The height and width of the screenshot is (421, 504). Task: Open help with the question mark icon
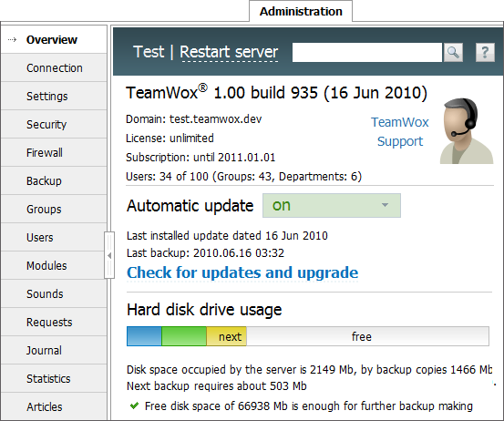(485, 52)
